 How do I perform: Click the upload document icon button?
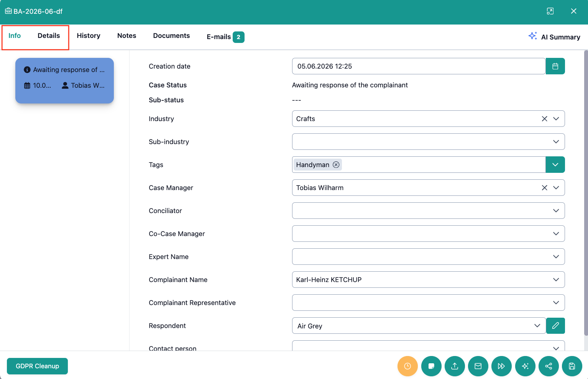coord(455,366)
